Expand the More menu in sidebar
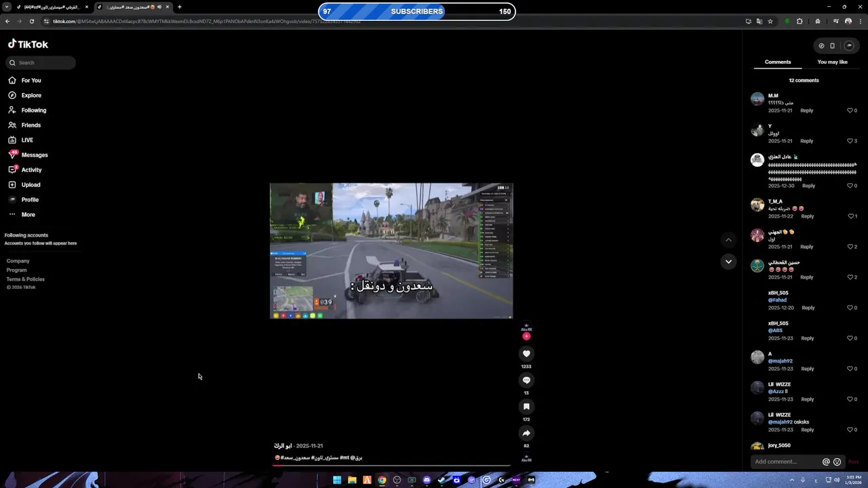The image size is (868, 488). click(x=22, y=215)
